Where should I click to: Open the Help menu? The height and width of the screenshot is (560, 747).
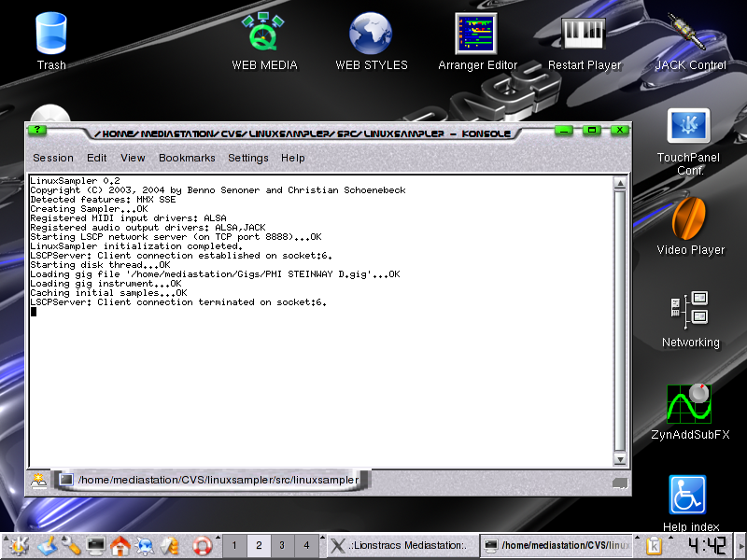(292, 158)
